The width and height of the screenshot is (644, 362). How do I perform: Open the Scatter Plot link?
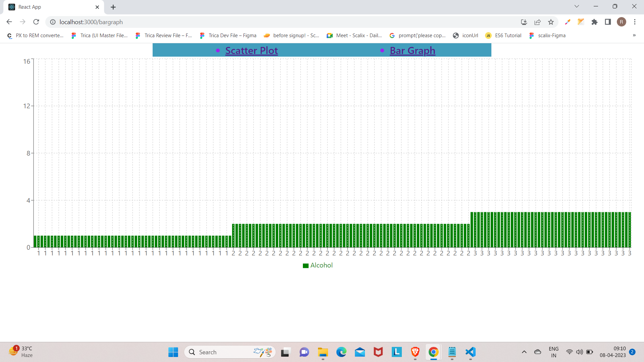tap(252, 50)
